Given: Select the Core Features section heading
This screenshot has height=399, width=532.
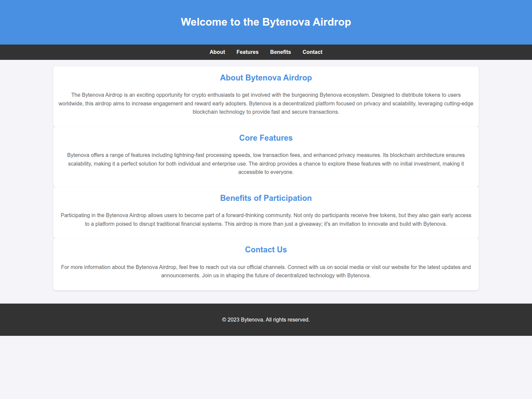Looking at the screenshot, I should click(266, 138).
